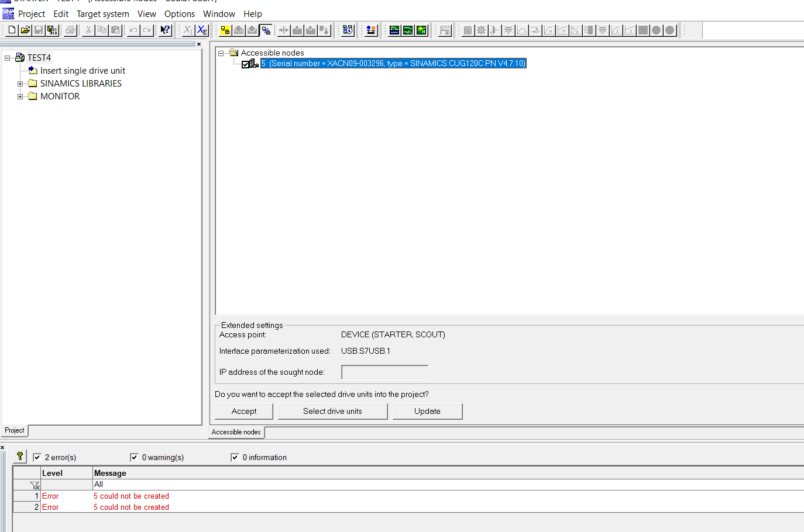Click the Message column header
Image resolution: width=804 pixels, height=532 pixels.
448,473
